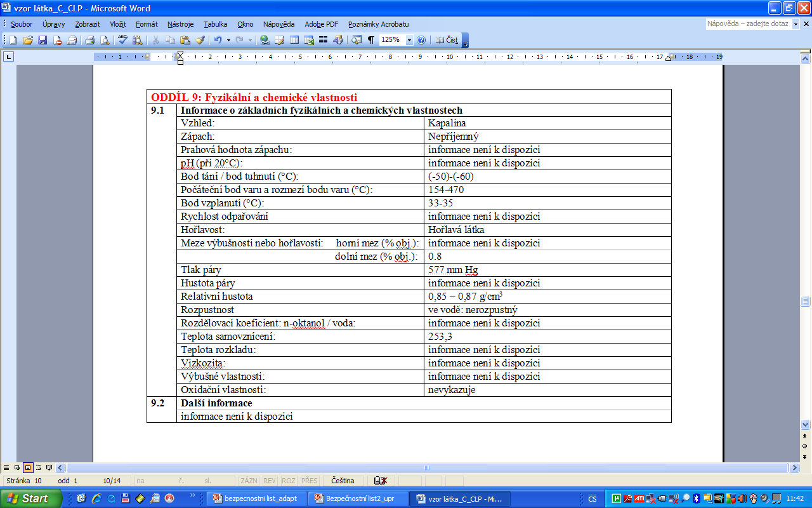Click CS language indicator in taskbar
This screenshot has width=812, height=508.
pos(593,499)
